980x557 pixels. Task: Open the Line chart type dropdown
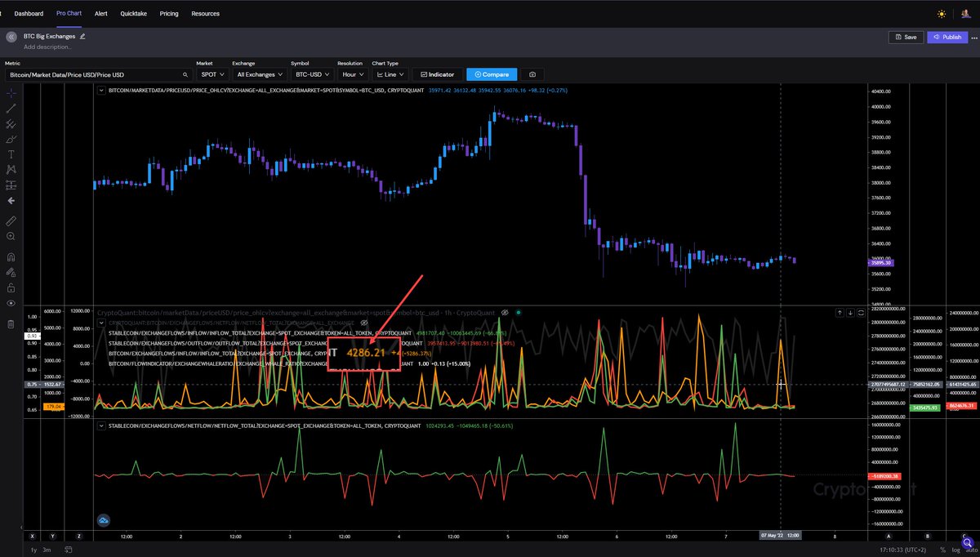(390, 74)
